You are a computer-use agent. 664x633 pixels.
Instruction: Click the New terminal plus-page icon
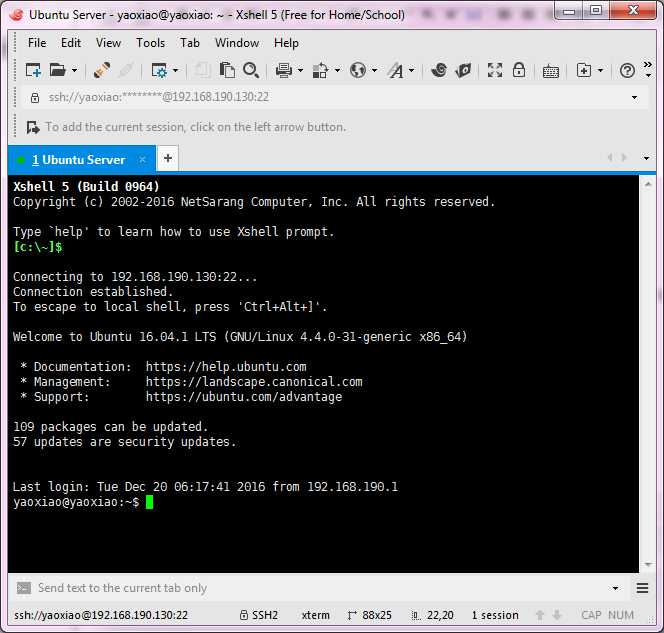tap(584, 70)
